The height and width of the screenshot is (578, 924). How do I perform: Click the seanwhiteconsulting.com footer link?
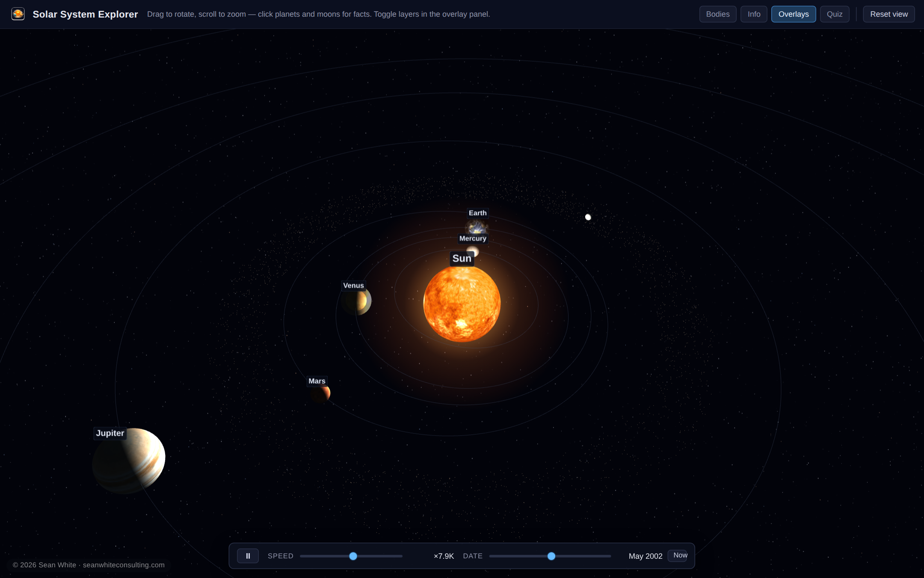(124, 565)
